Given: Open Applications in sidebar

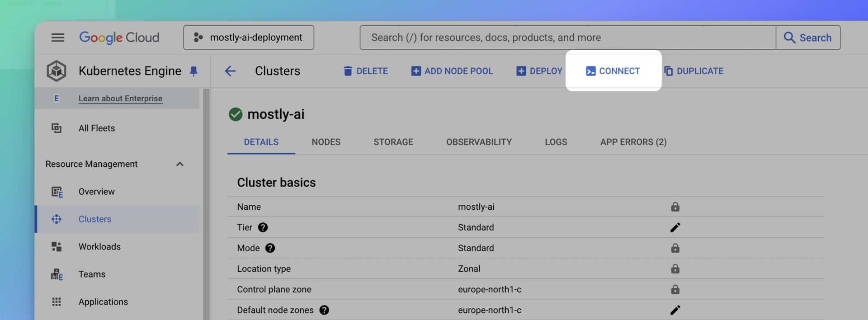Looking at the screenshot, I should click(x=103, y=302).
